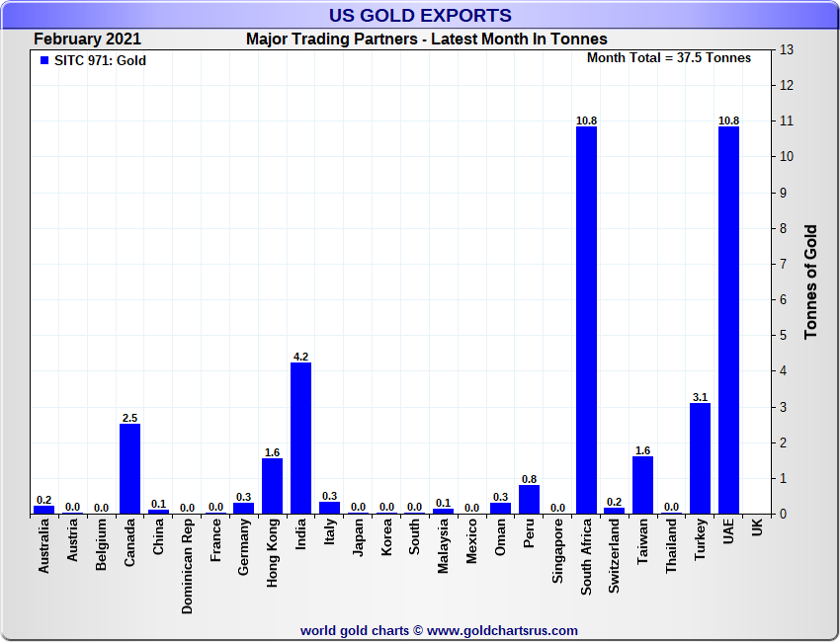Viewport: 840px width, 642px height.
Task: Click 'Month Total = 37.5 Tonnes' label
Action: tap(669, 58)
